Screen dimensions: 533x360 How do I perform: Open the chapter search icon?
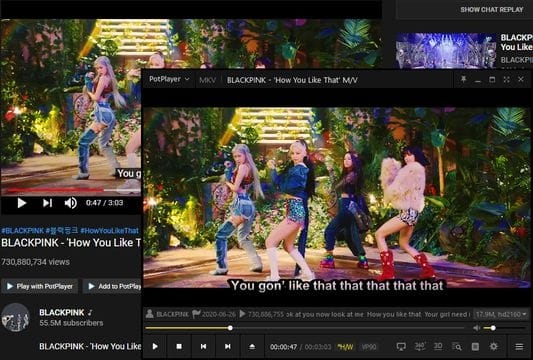(x=457, y=346)
